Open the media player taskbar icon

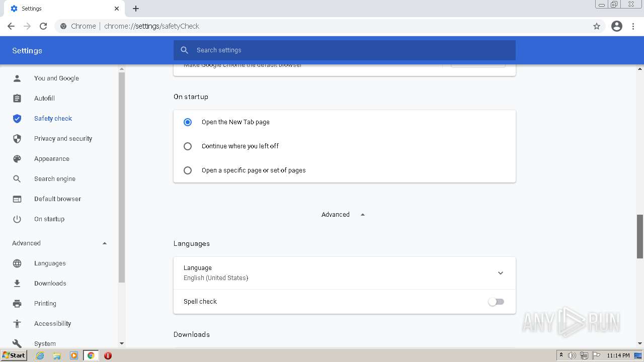74,355
